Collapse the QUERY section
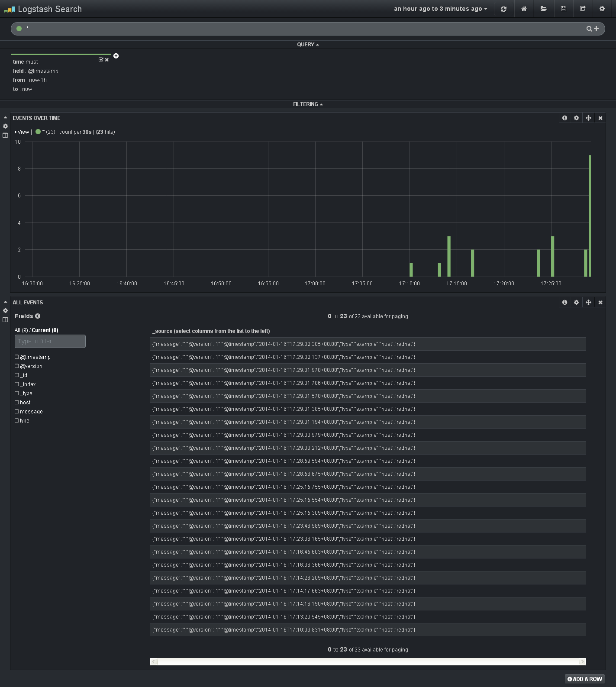Viewport: 616px width, 687px height. pos(308,45)
